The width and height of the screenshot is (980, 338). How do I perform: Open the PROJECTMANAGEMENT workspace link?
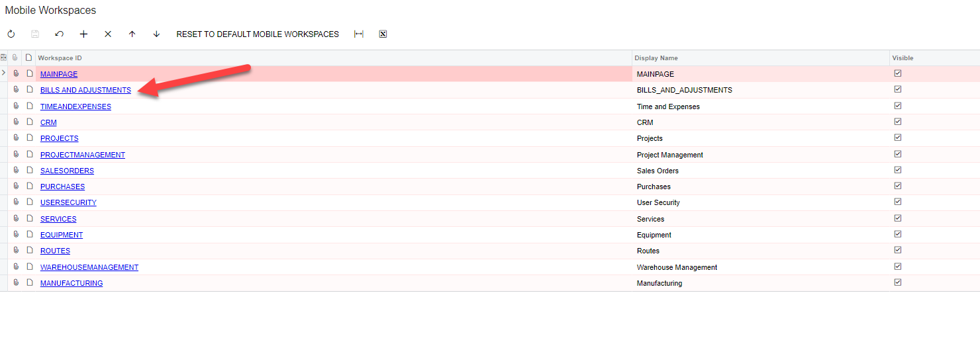tap(83, 155)
